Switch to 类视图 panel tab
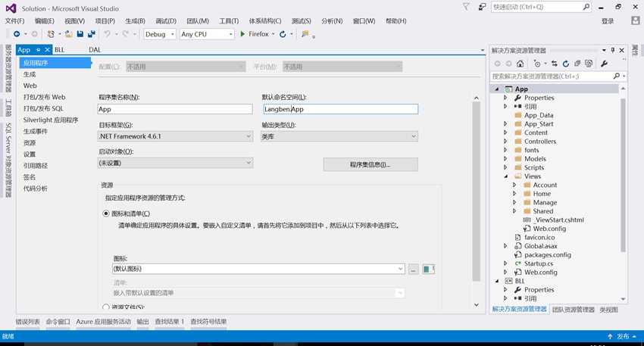Screen dimensions: 644x346 click(608, 310)
